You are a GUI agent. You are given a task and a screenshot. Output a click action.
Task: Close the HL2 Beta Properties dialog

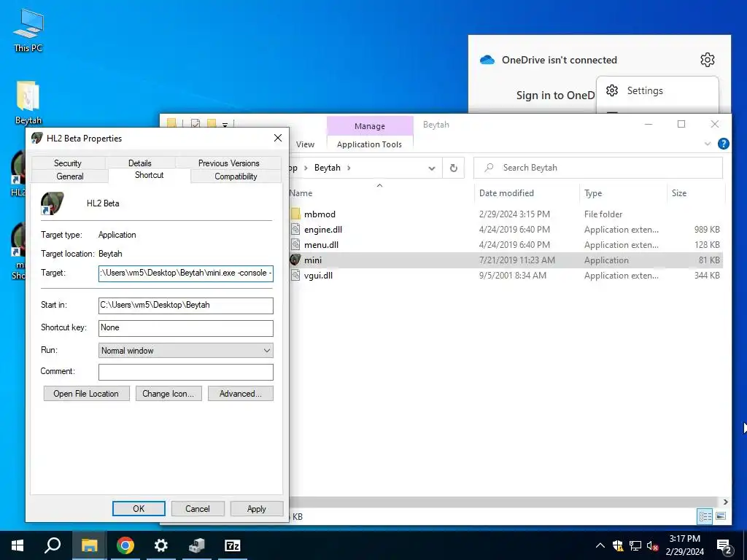[278, 138]
